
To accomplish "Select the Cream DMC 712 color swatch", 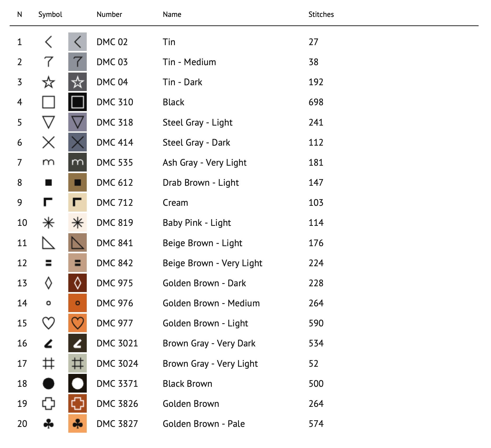I will (x=78, y=202).
